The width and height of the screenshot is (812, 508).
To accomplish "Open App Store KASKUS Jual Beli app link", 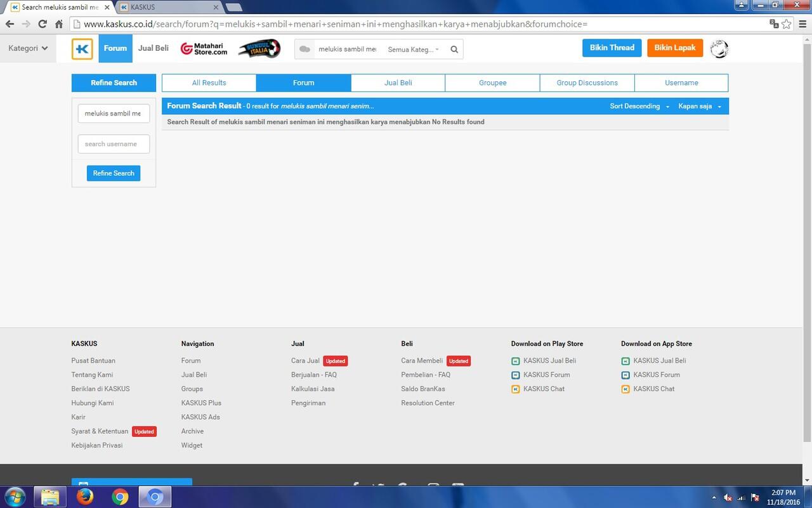I will (653, 361).
